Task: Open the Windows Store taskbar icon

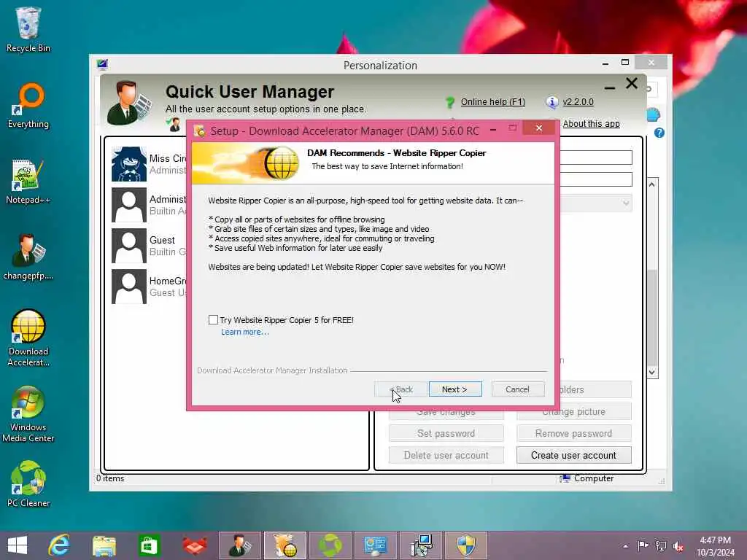Action: tap(149, 545)
